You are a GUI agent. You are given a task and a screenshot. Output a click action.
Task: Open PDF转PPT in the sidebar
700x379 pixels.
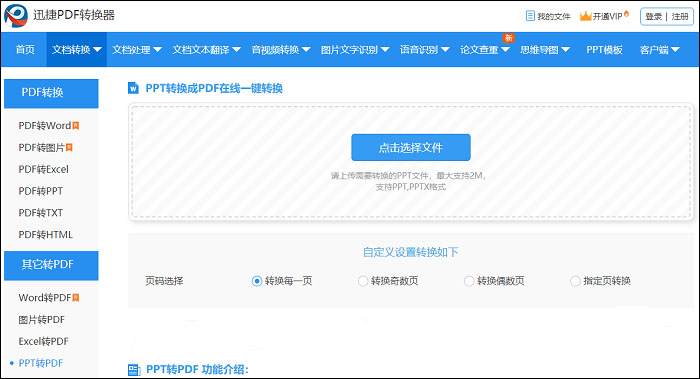41,191
